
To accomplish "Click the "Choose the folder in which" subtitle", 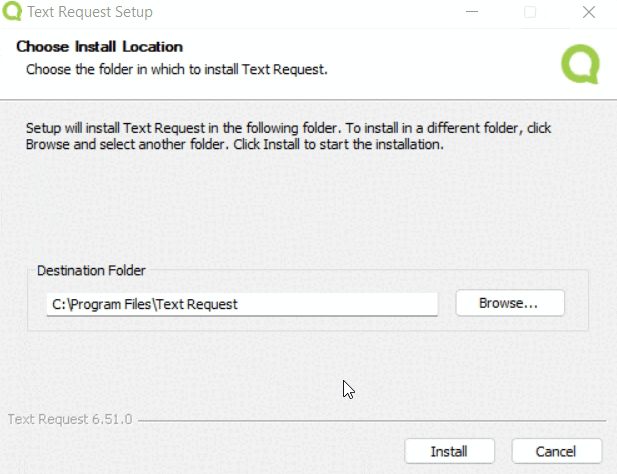I will point(176,70).
